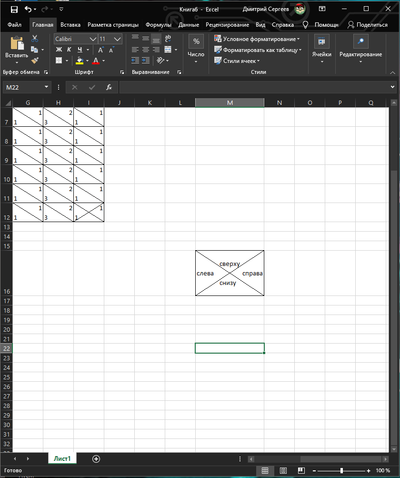Image resolution: width=400 pixels, height=478 pixels.
Task: Click the Поделиться share button
Action: point(368,25)
